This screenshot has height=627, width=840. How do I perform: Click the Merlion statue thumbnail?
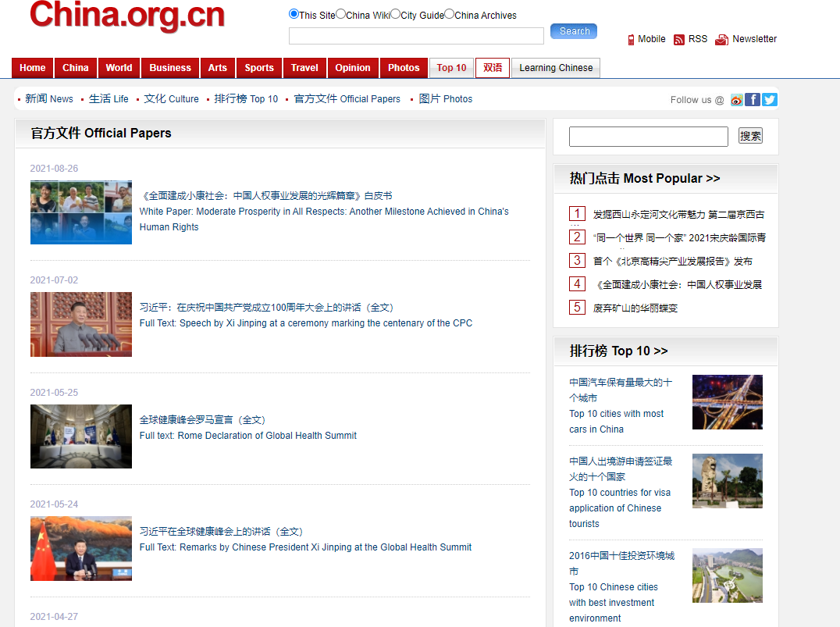[x=728, y=481]
